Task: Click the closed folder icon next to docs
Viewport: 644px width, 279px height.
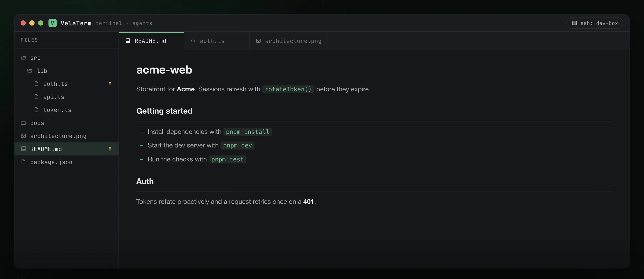Action: coord(23,123)
